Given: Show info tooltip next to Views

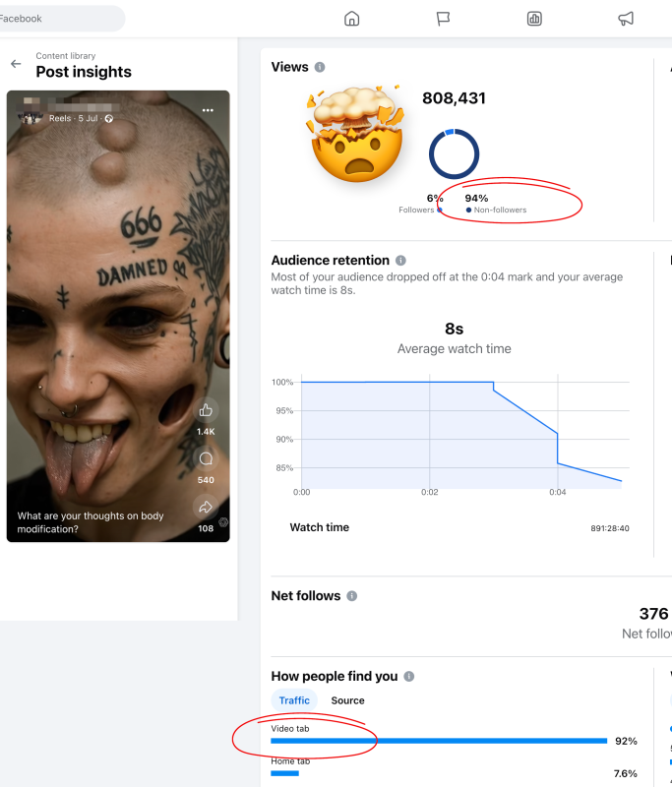Looking at the screenshot, I should coord(320,67).
